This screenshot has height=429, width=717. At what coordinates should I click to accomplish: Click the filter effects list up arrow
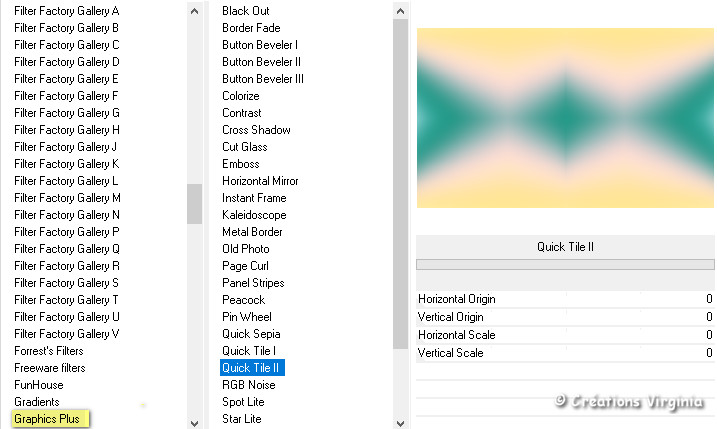click(402, 10)
